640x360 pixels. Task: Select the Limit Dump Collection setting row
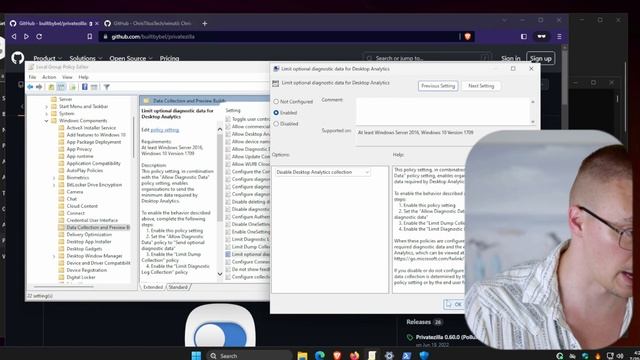click(x=247, y=247)
